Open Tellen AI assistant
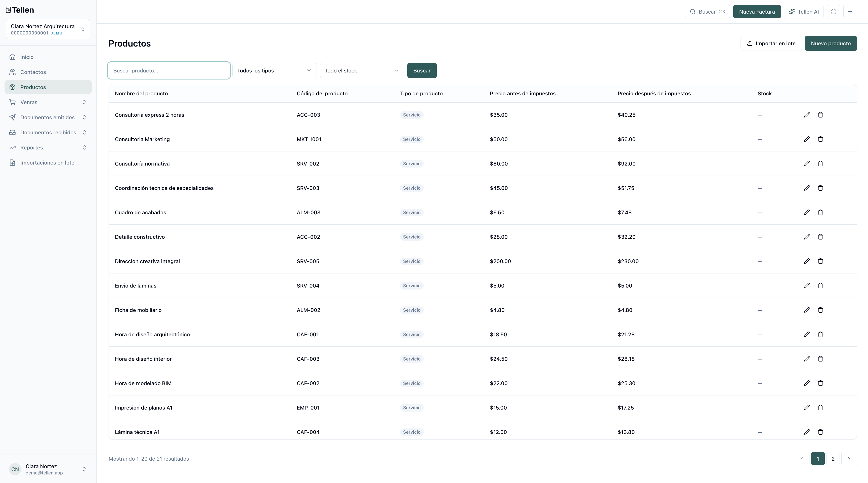The width and height of the screenshot is (868, 483). 804,12
